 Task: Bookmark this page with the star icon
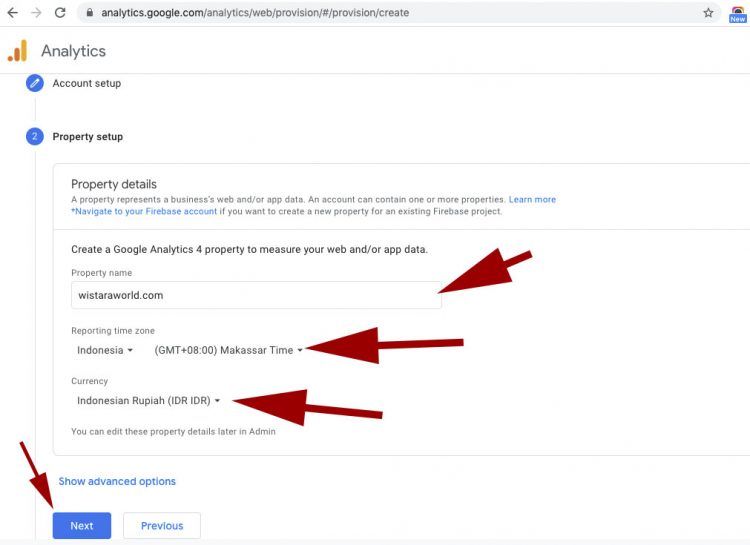point(708,13)
